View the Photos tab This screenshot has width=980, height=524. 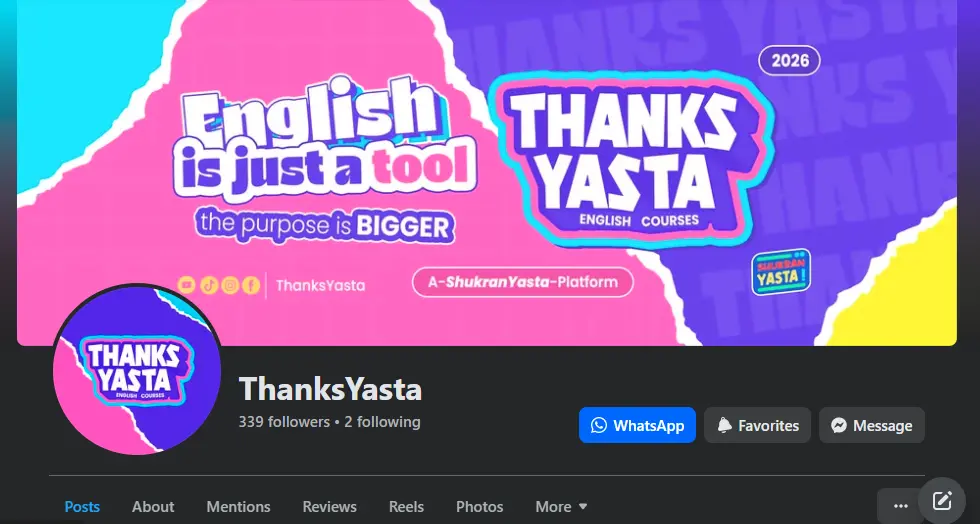[x=479, y=506]
